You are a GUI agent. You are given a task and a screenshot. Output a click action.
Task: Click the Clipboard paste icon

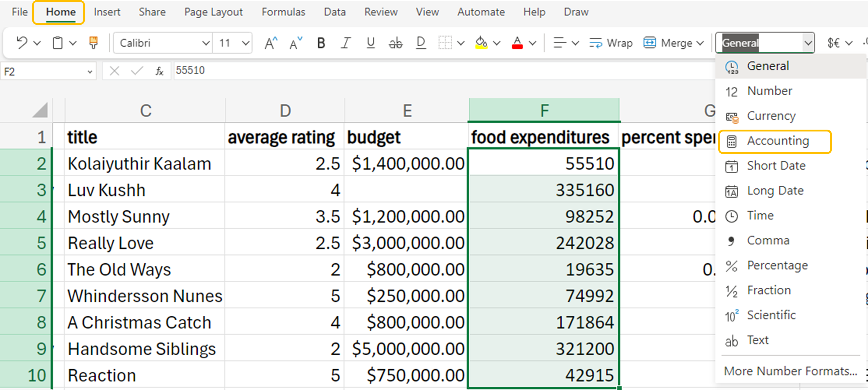point(58,43)
